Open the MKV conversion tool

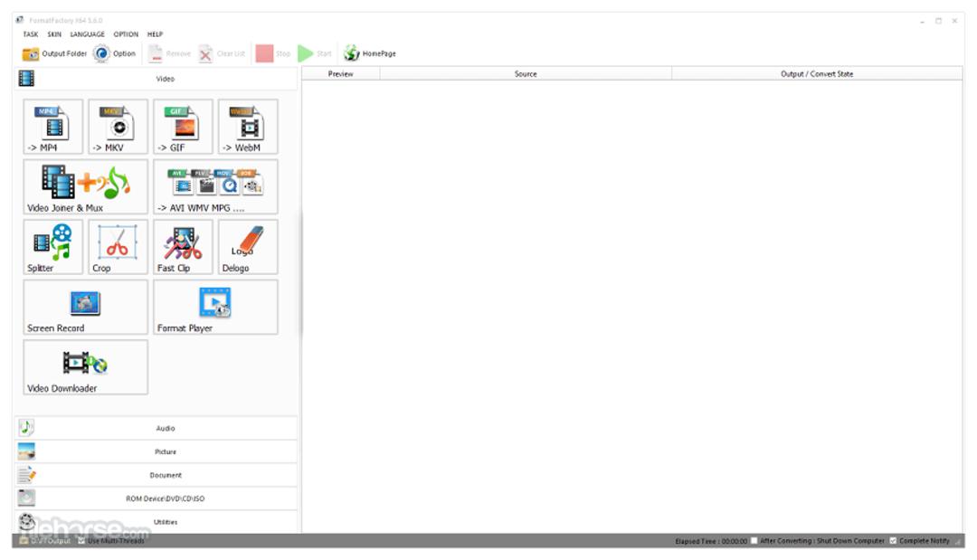[118, 127]
